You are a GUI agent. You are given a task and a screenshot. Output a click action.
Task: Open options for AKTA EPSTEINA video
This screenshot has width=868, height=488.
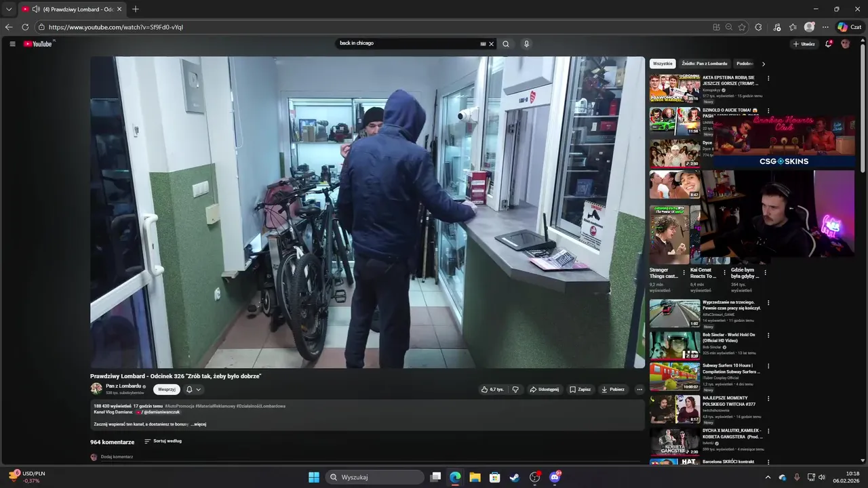click(x=768, y=79)
